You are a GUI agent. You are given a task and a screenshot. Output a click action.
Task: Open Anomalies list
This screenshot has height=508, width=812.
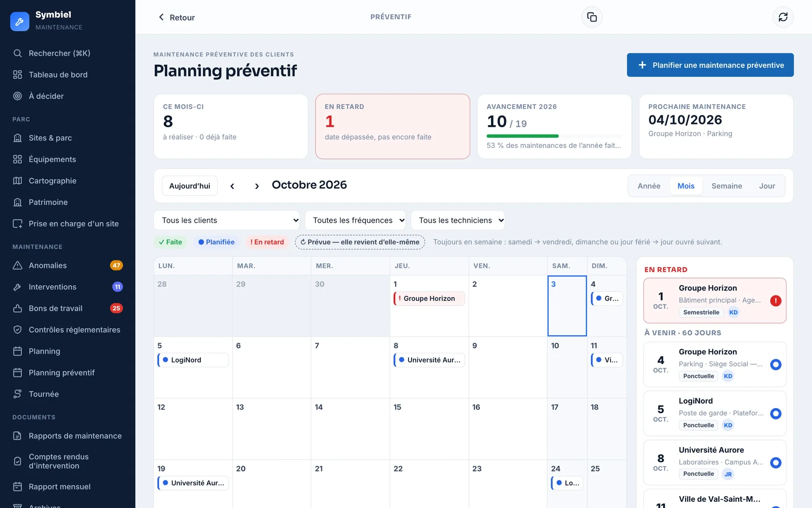(67, 265)
